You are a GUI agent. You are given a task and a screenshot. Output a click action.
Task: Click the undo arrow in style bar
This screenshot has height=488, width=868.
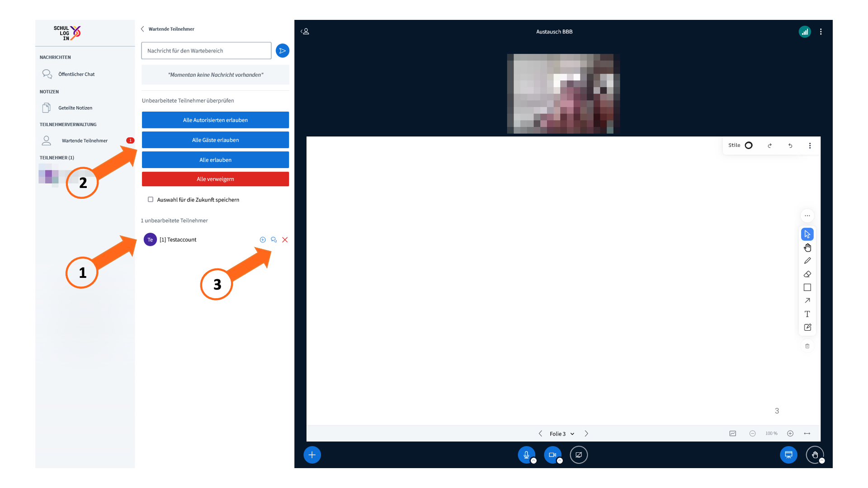click(x=790, y=145)
